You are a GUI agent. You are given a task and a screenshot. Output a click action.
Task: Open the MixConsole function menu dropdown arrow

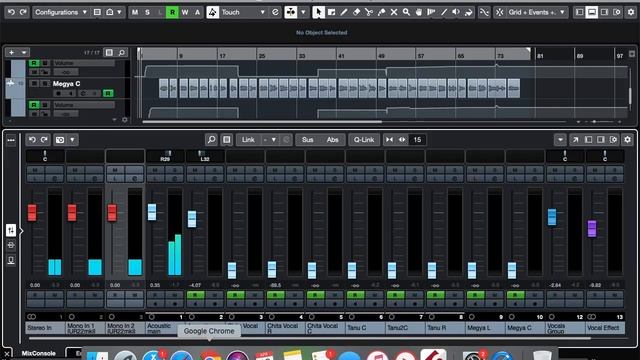pyautogui.click(x=560, y=140)
